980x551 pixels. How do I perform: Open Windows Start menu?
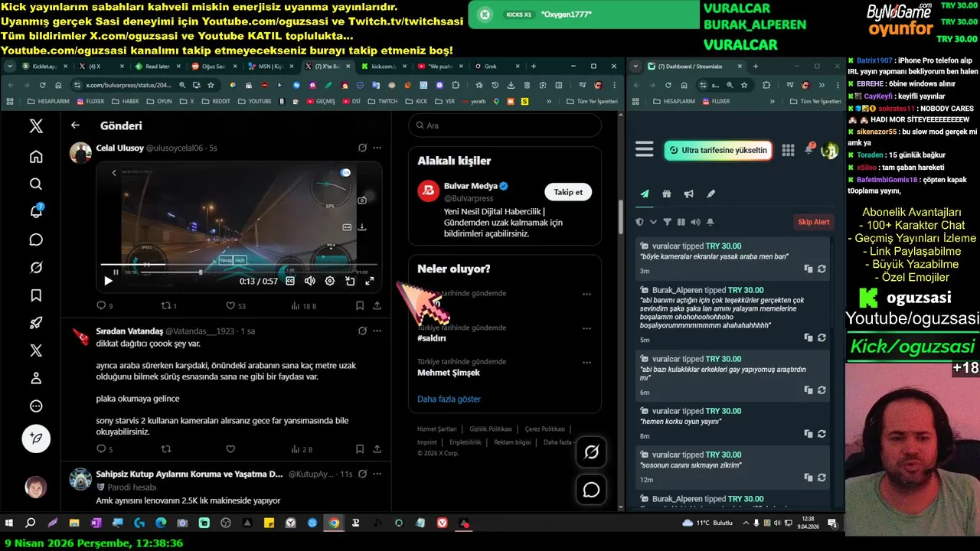pyautogui.click(x=9, y=523)
